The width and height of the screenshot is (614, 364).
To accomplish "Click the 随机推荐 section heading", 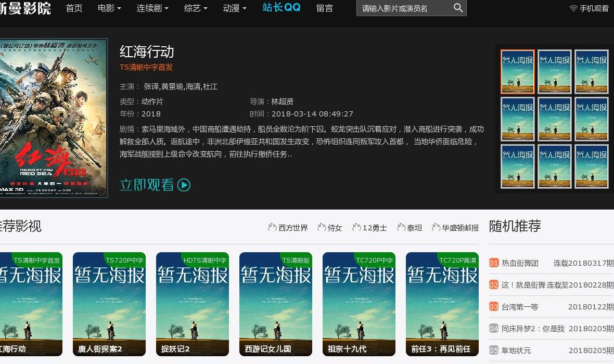I will (x=515, y=226).
